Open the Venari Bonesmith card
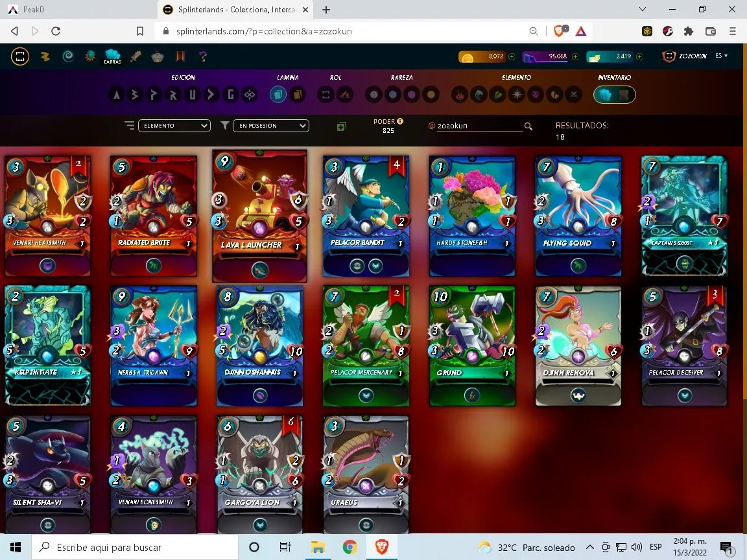This screenshot has height=560, width=747. pos(154,474)
